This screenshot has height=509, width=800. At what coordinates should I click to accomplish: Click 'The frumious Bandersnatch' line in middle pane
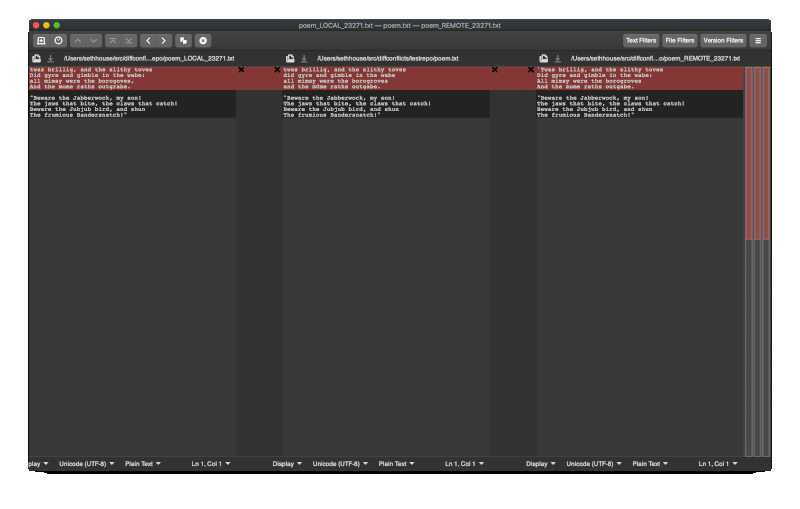coord(332,115)
